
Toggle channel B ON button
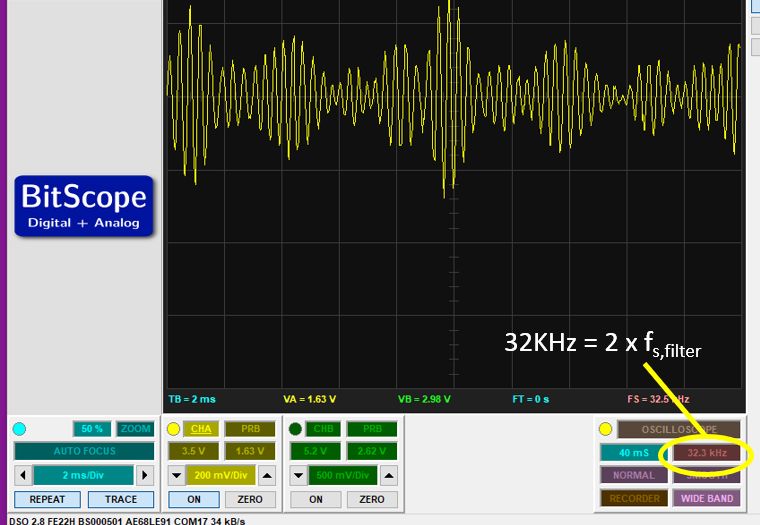316,499
